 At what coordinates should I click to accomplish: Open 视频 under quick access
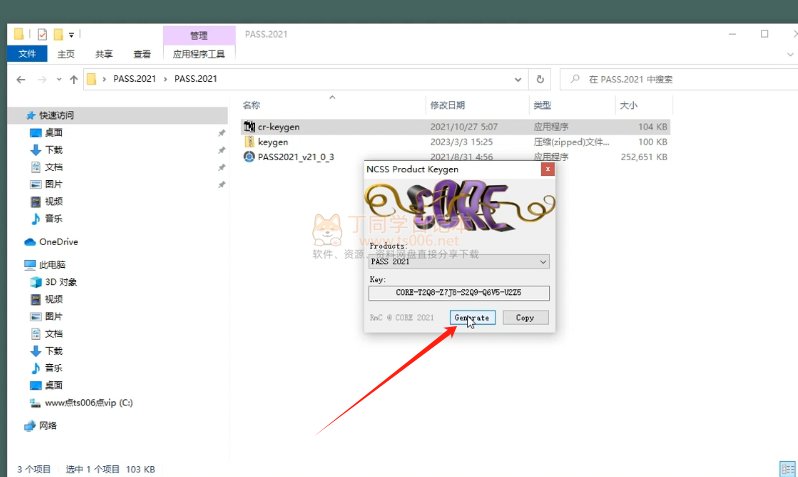click(53, 202)
